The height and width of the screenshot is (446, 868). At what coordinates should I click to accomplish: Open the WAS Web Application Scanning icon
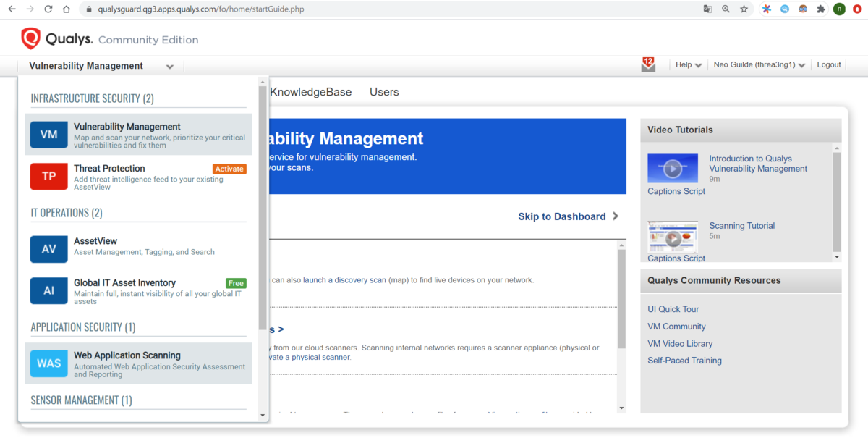click(x=48, y=363)
